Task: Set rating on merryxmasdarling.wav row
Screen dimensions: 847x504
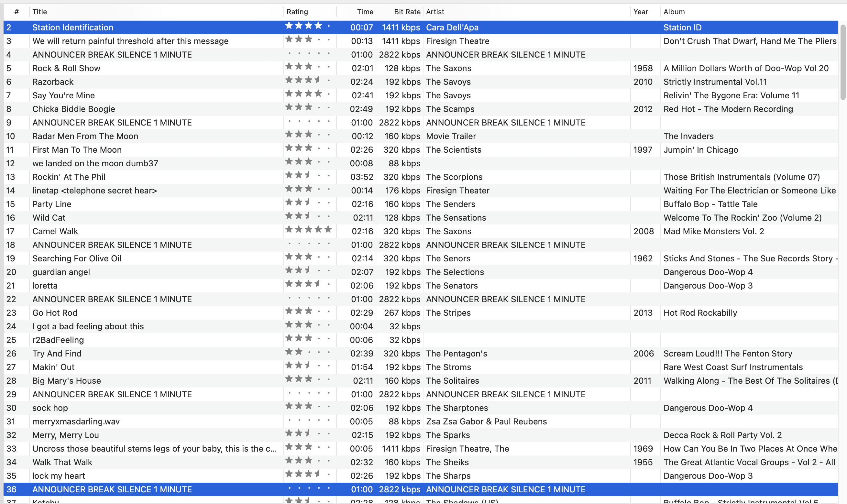Action: 308,421
